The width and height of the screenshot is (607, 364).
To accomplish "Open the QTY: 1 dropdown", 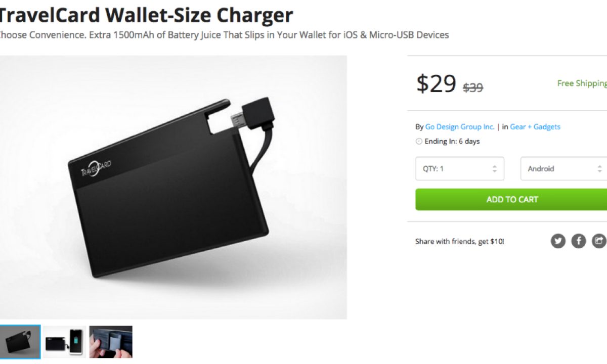I will point(460,169).
